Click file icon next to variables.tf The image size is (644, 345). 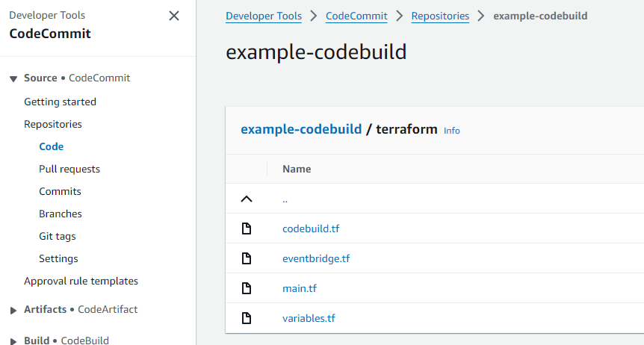tap(247, 318)
